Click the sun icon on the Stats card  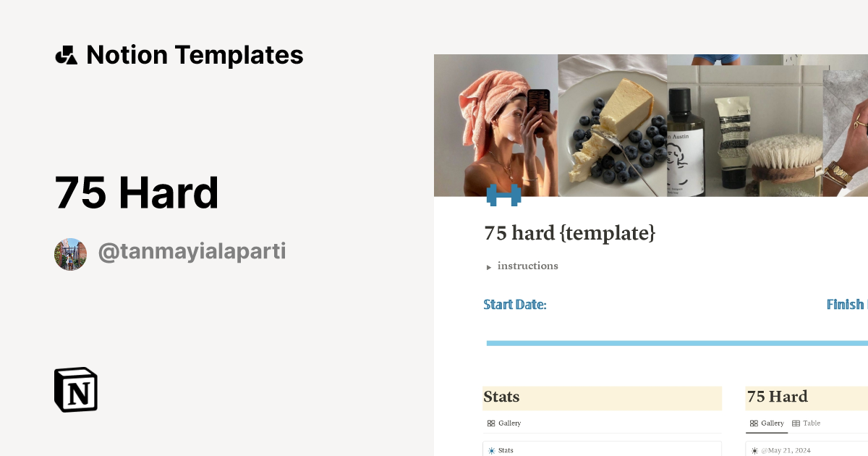[x=492, y=450]
